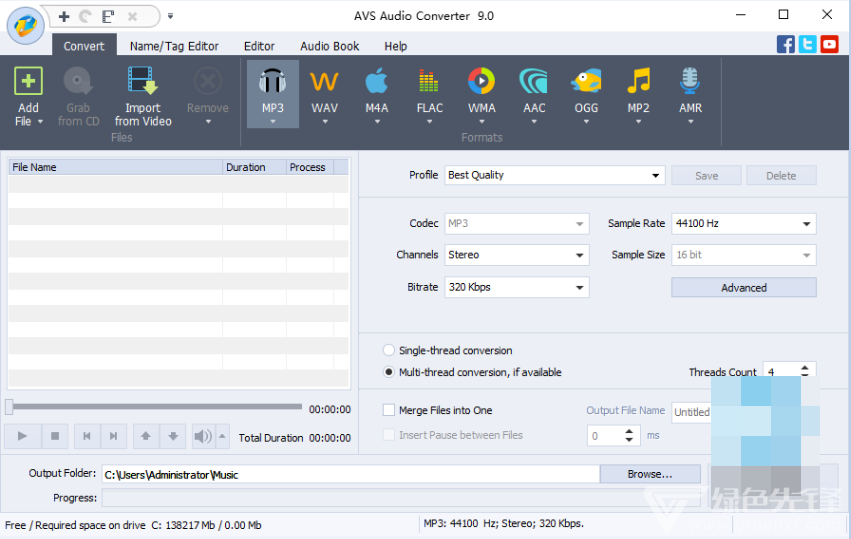This screenshot has height=539, width=851.
Task: Select the OGG fish icon format
Action: point(586,81)
